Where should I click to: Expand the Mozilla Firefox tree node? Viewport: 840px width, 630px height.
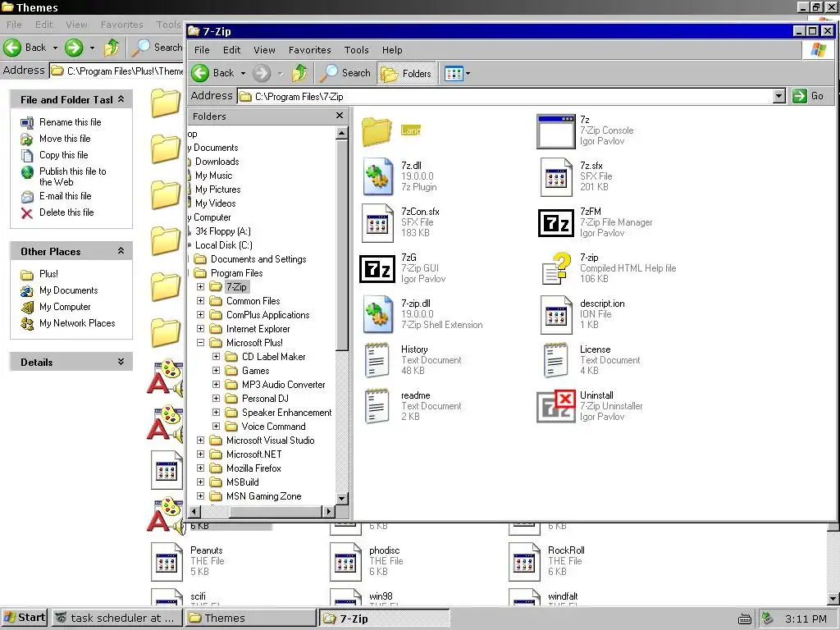click(200, 468)
